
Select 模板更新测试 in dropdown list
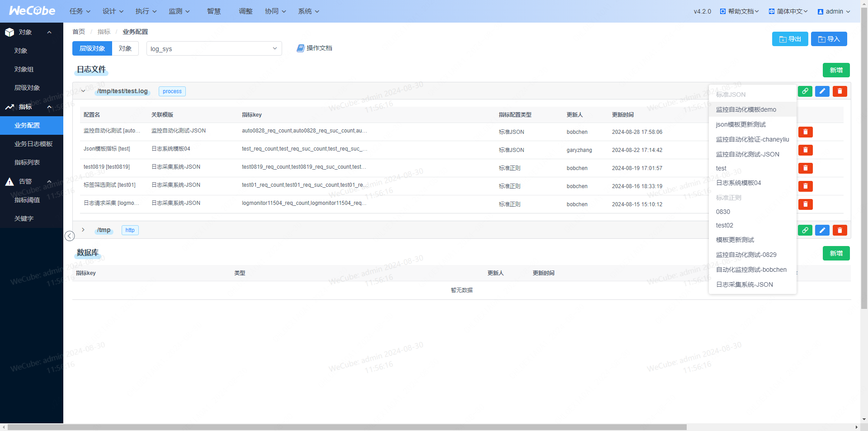click(753, 240)
